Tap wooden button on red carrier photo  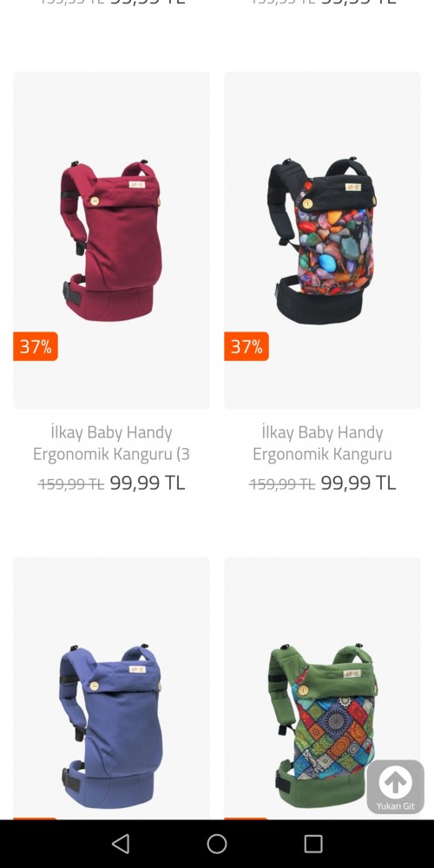coord(95,201)
